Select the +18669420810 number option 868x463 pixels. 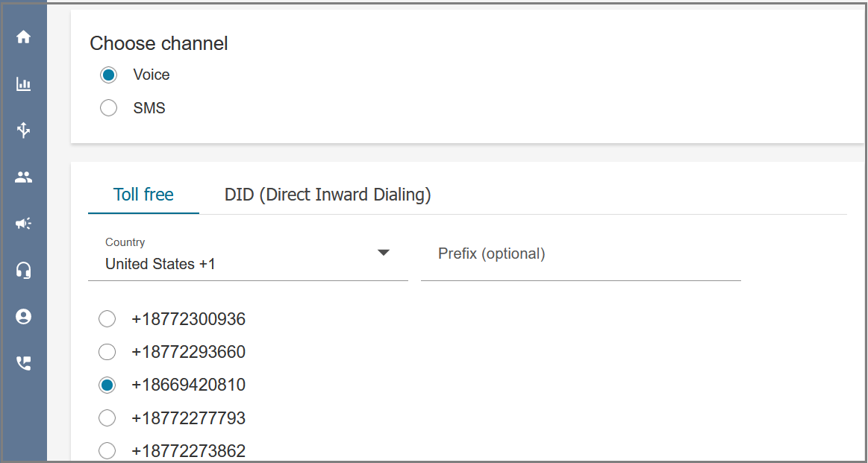(x=107, y=385)
